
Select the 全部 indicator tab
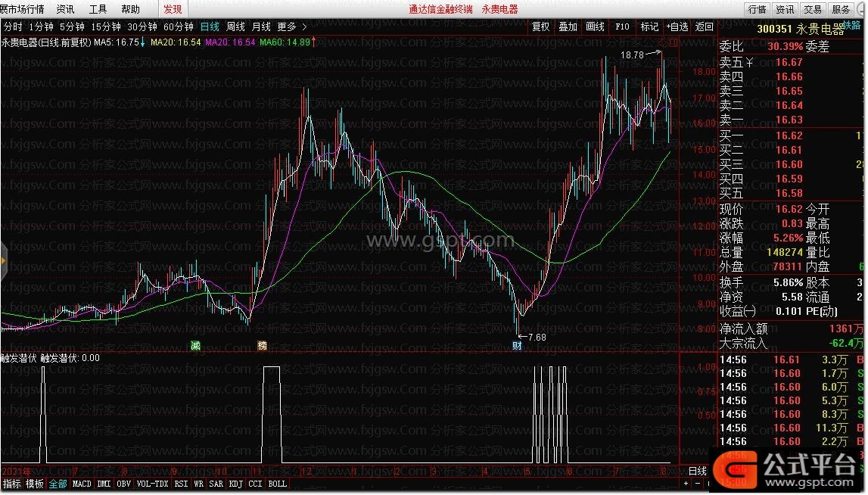[58, 484]
